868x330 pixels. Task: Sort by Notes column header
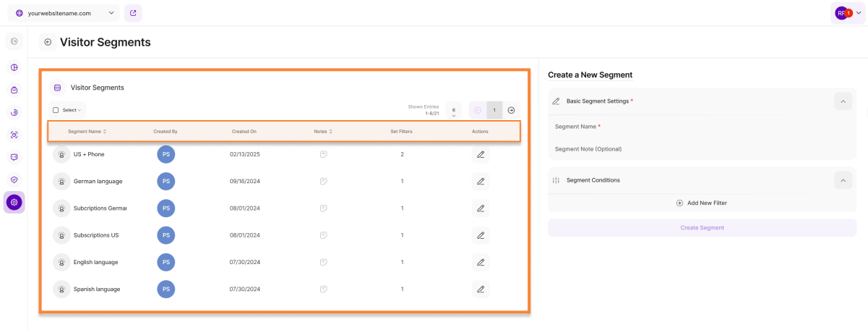coord(323,132)
